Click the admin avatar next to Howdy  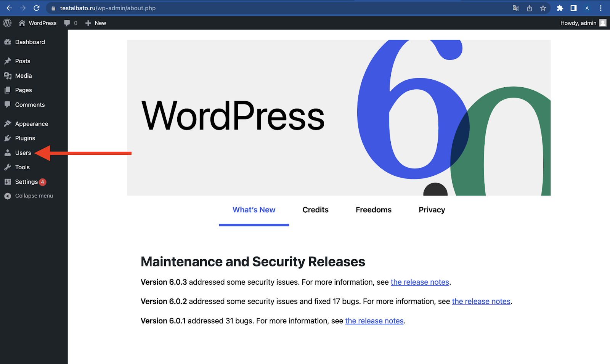coord(603,23)
